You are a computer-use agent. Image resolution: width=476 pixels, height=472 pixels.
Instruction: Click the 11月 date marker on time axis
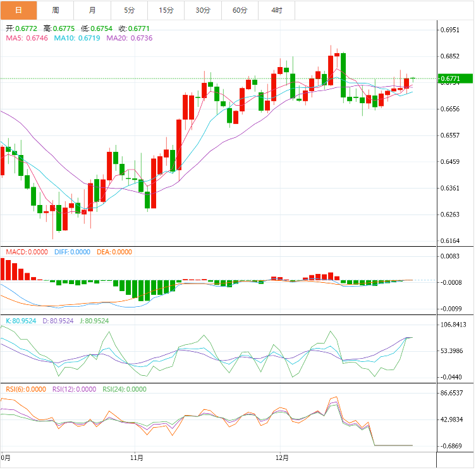pos(136,457)
